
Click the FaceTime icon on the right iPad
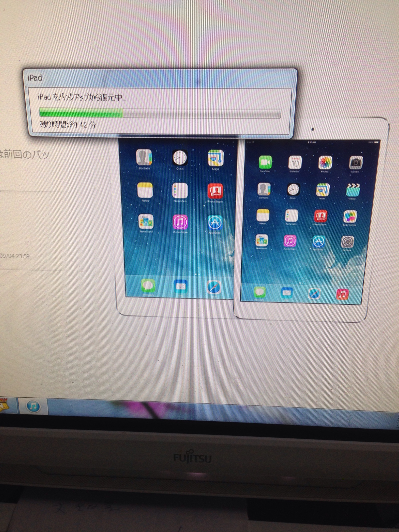click(x=265, y=162)
